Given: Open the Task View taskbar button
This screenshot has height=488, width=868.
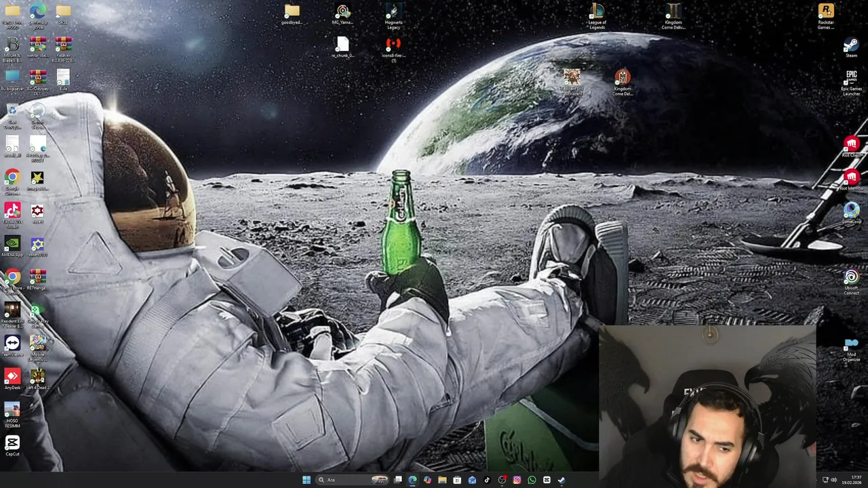Looking at the screenshot, I should [x=398, y=480].
